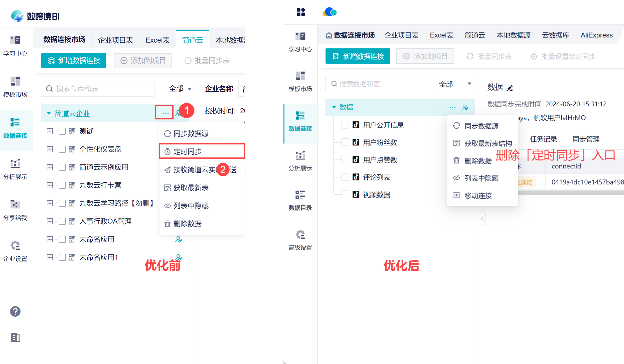Click the 搜索节点和表 search field
This screenshot has height=364, width=624.
click(98, 89)
